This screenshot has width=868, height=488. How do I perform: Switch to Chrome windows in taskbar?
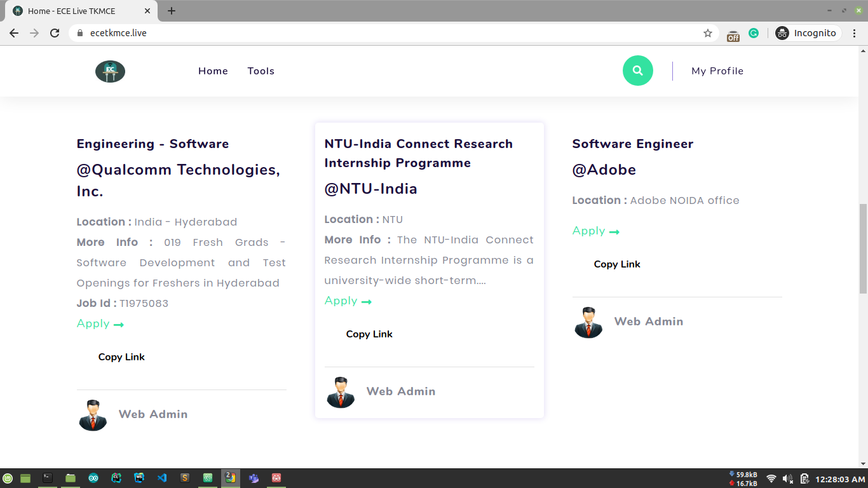click(231, 478)
